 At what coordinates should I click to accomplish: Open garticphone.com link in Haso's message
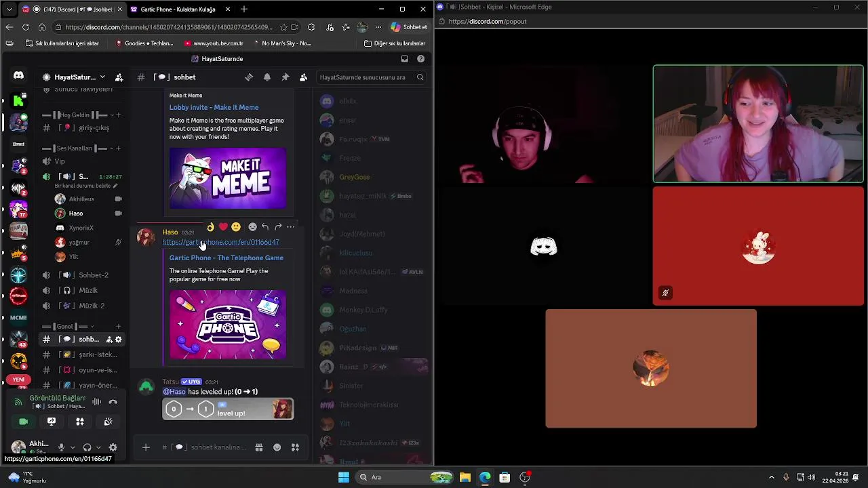tap(220, 242)
